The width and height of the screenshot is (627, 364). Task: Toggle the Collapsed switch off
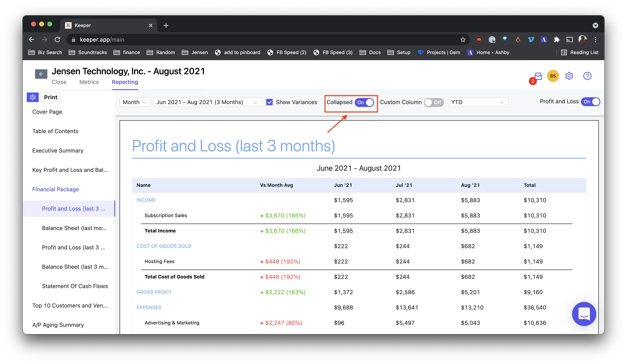click(364, 102)
